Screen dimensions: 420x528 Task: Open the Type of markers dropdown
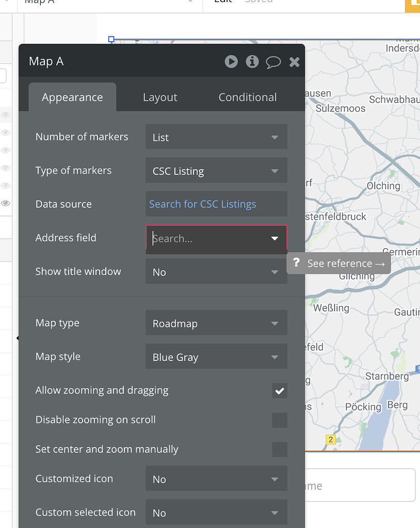click(x=216, y=170)
